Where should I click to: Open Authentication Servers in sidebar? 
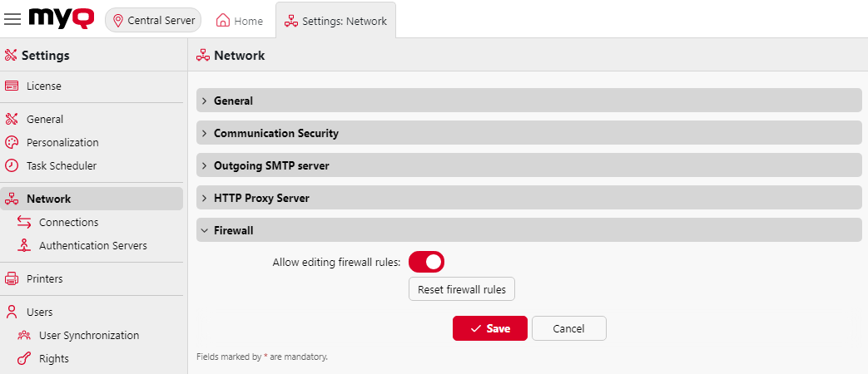coord(92,245)
